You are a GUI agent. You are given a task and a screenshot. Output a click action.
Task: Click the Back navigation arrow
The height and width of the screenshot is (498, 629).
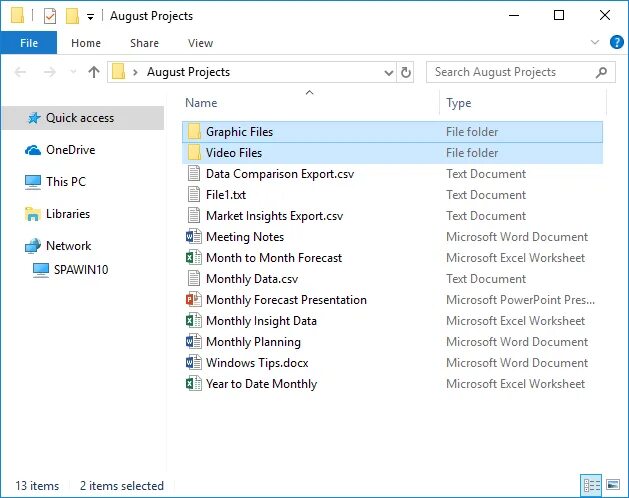[x=21, y=72]
